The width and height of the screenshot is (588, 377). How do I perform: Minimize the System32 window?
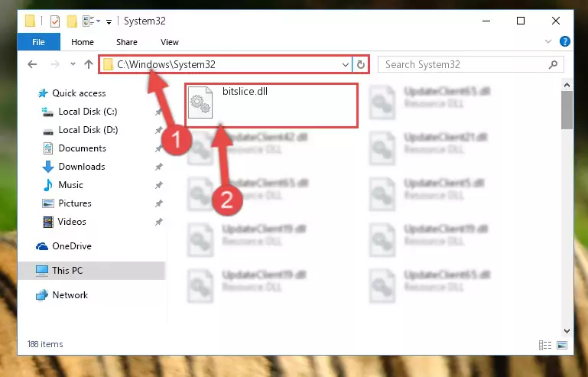(486, 21)
